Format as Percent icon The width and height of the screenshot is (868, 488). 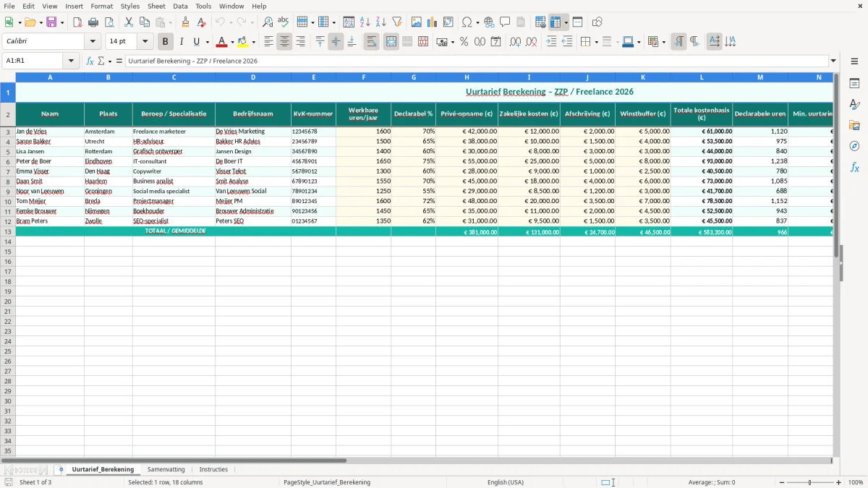tap(464, 42)
